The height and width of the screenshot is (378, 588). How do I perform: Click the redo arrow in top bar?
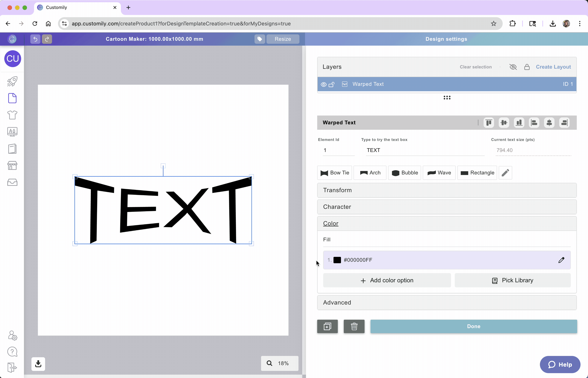(47, 39)
